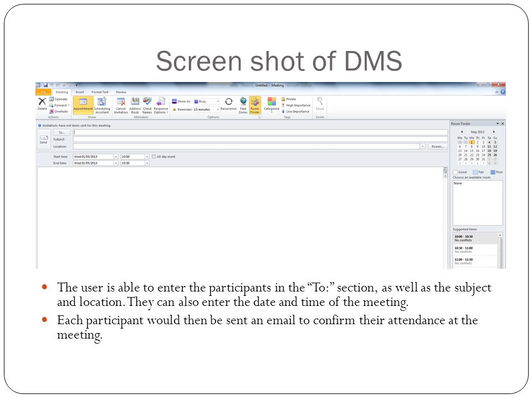Toggle the Room Finder ribbon button
532x399 pixels.
(x=255, y=105)
